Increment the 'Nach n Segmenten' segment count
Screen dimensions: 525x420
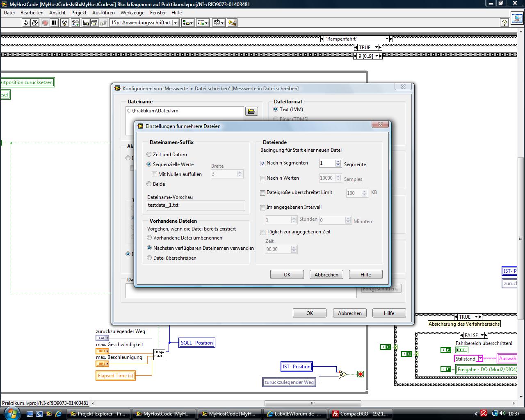click(338, 162)
